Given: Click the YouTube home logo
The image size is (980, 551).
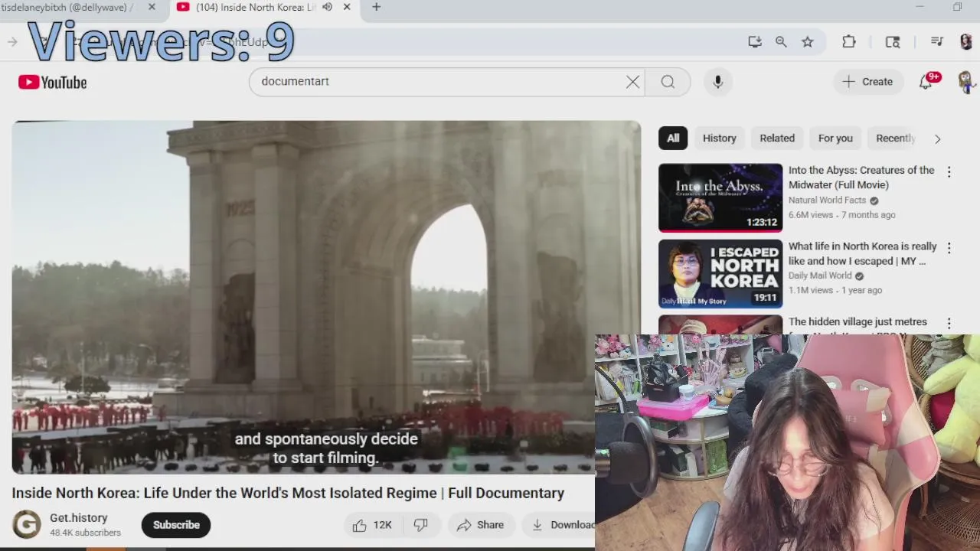Looking at the screenshot, I should click(53, 83).
